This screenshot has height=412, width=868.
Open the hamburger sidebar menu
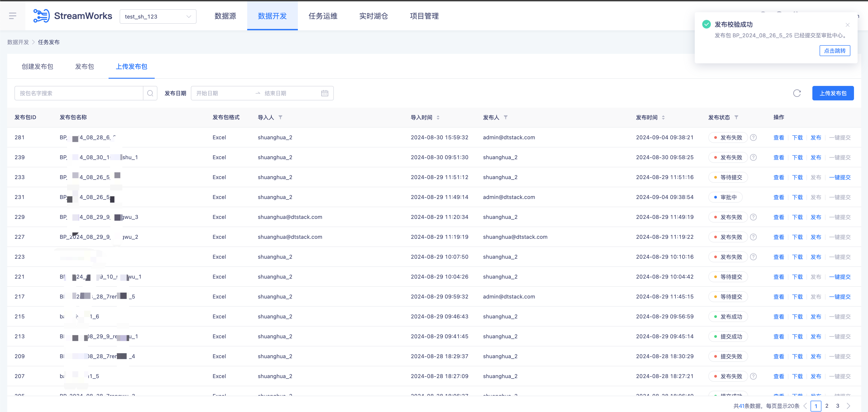12,16
